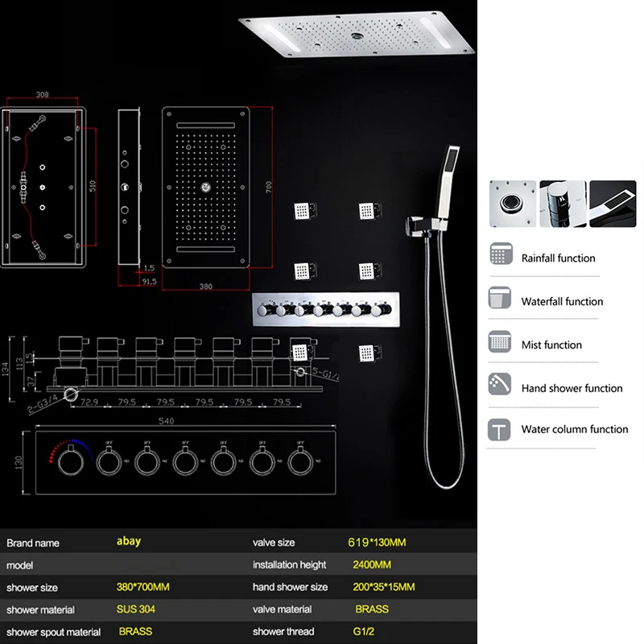
Task: Click the "380" width dimension label
Action: pos(206,287)
